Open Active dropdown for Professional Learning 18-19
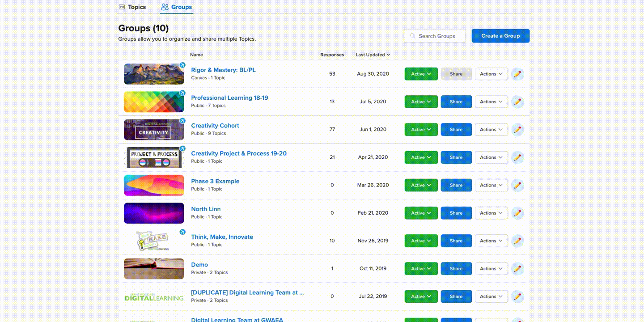The image size is (644, 322). [421, 102]
